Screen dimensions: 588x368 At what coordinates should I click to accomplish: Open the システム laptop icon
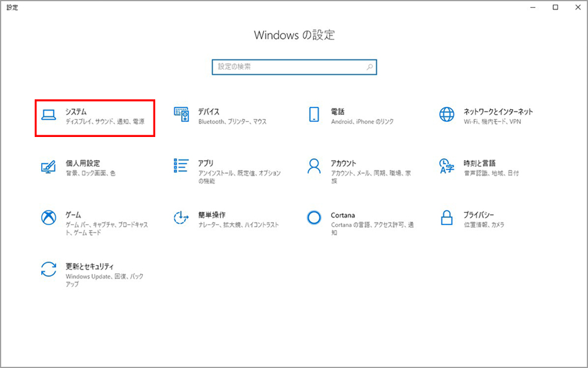point(49,115)
